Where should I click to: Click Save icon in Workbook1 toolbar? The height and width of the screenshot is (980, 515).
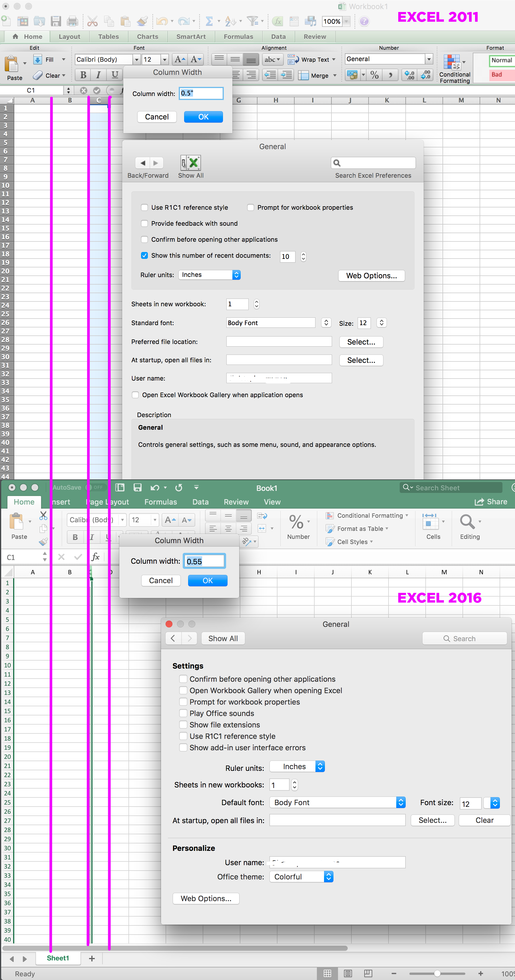click(x=56, y=21)
